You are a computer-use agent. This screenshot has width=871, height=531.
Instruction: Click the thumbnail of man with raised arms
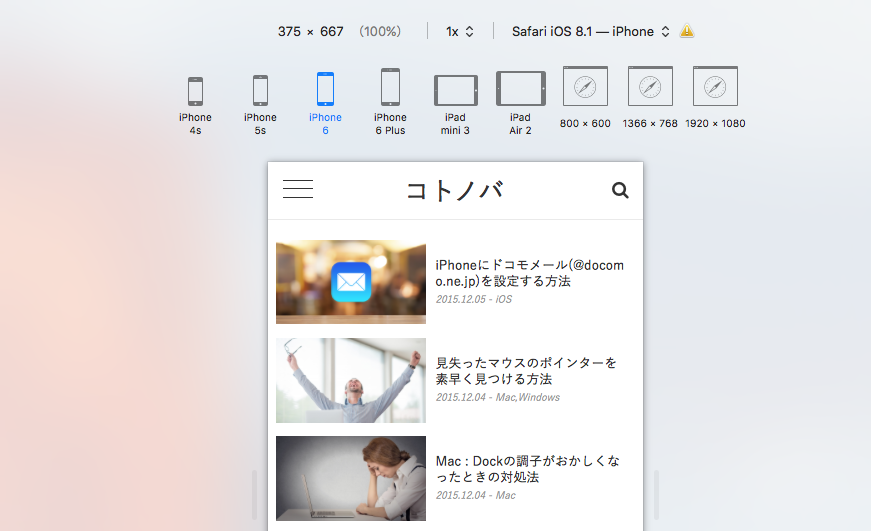pos(351,380)
